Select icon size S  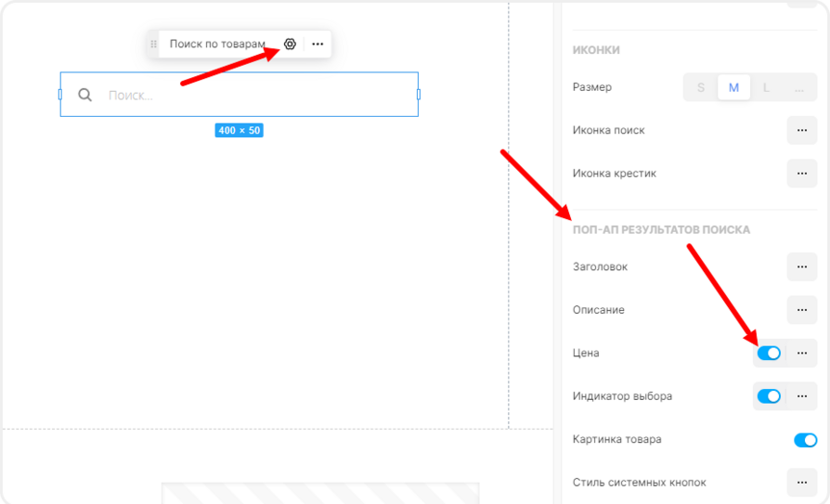click(x=701, y=88)
